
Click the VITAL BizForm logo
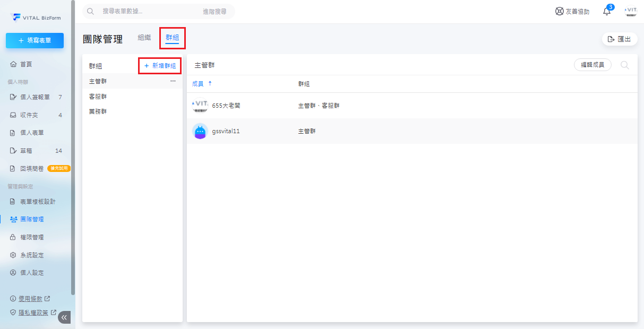pyautogui.click(x=36, y=18)
